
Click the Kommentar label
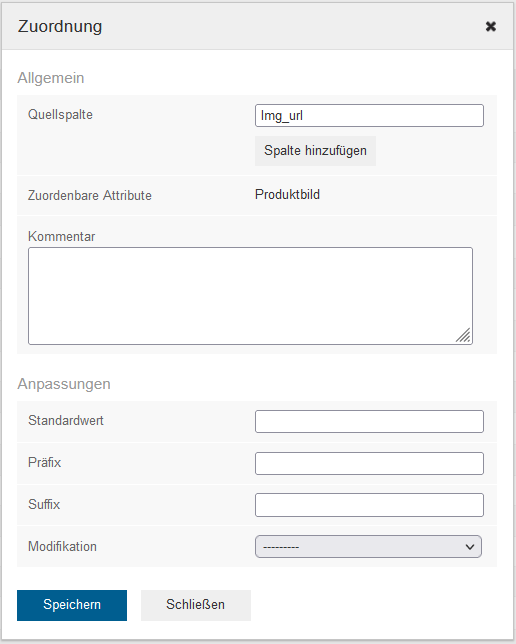click(62, 237)
